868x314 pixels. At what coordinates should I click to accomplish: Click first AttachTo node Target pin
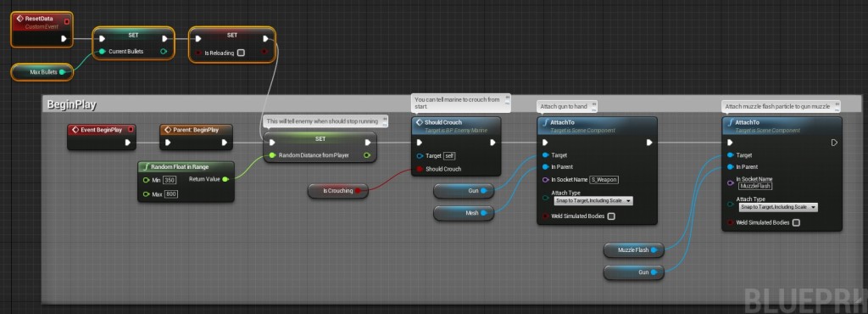pyautogui.click(x=545, y=155)
